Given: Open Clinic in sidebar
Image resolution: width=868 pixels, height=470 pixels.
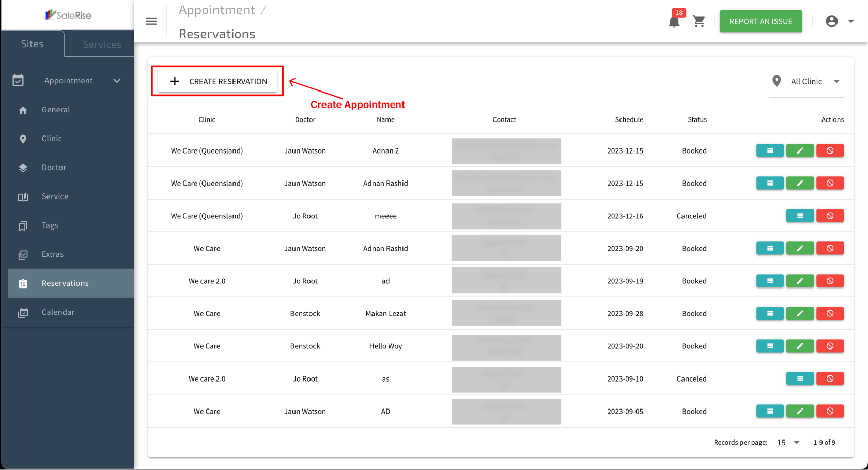Looking at the screenshot, I should [71, 139].
